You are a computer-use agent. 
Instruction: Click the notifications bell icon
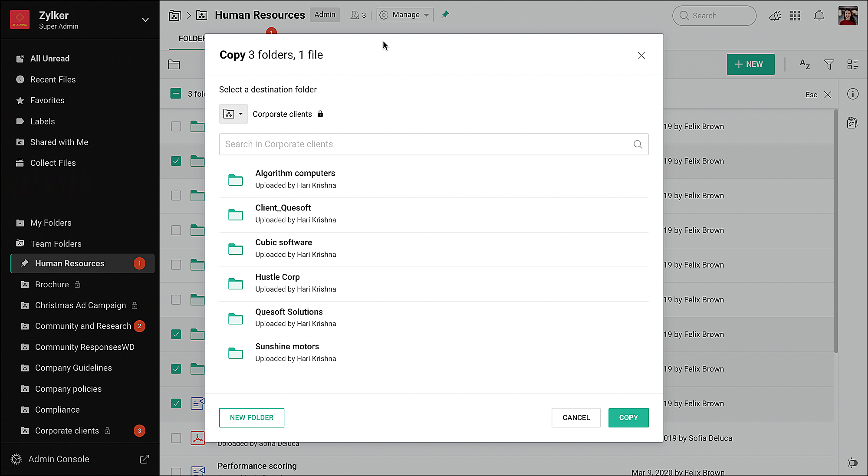[819, 16]
